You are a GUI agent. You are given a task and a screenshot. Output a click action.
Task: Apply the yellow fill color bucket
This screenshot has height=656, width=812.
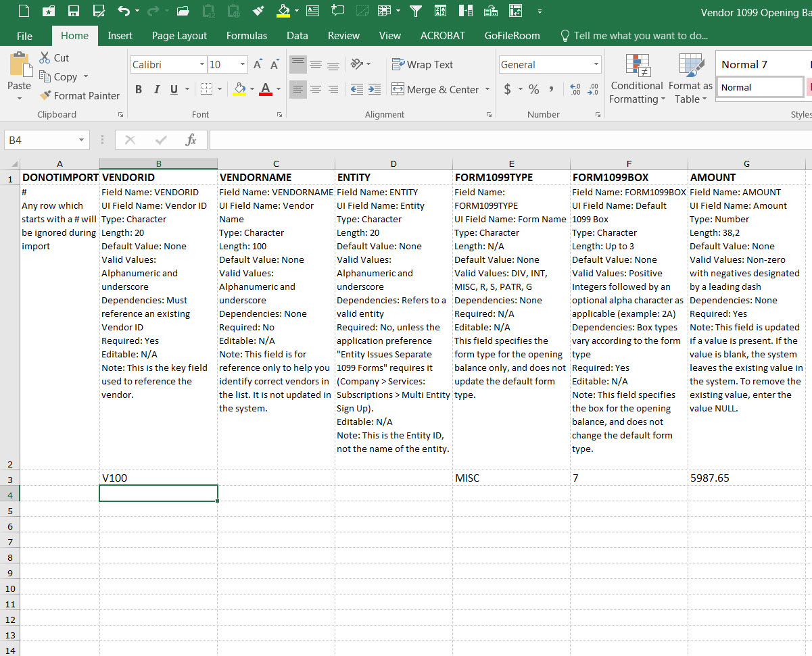click(239, 89)
